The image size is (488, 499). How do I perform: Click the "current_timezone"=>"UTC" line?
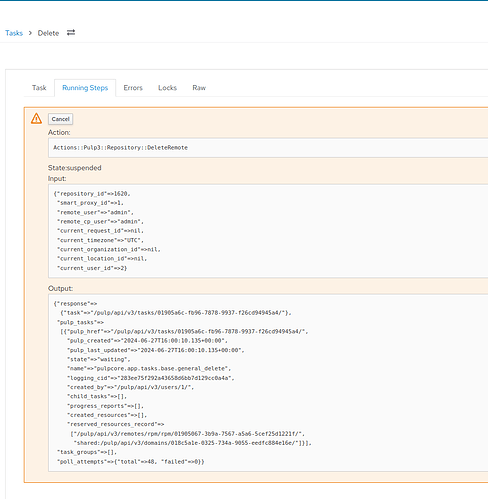(100, 240)
